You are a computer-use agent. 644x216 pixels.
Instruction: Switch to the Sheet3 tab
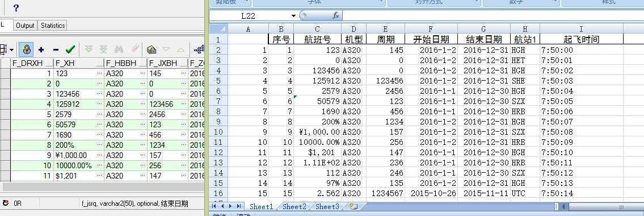[327, 206]
